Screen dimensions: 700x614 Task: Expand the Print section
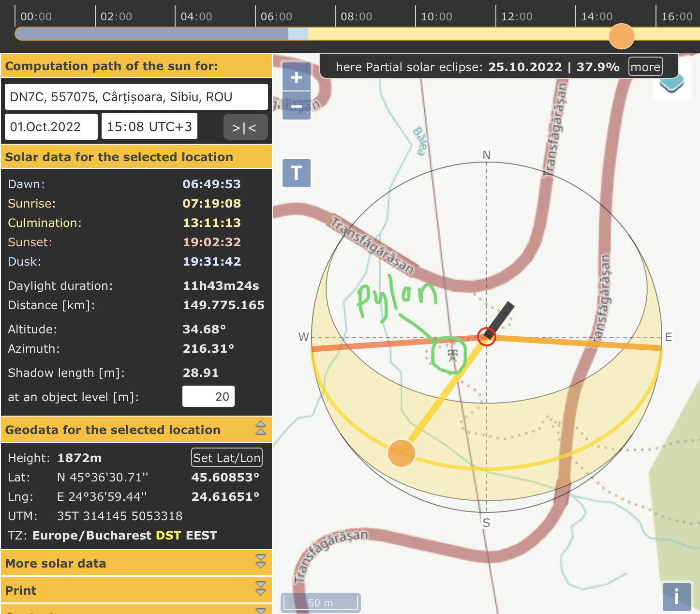coord(260,589)
